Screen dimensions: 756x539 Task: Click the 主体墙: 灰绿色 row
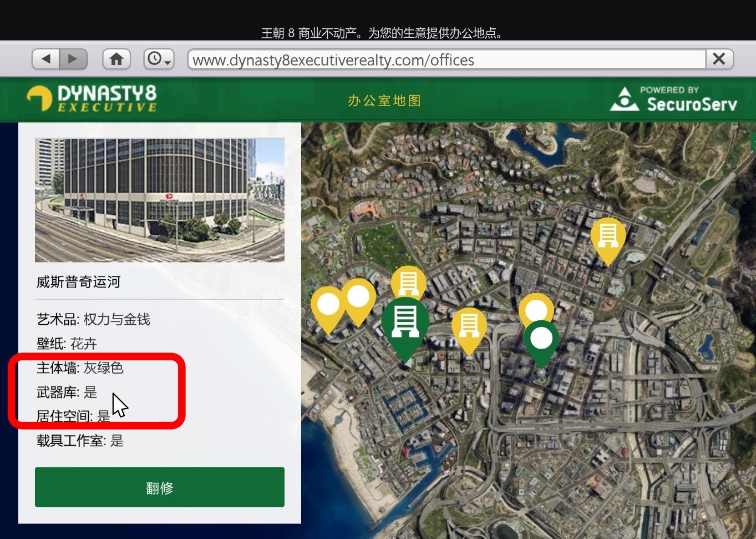point(80,367)
